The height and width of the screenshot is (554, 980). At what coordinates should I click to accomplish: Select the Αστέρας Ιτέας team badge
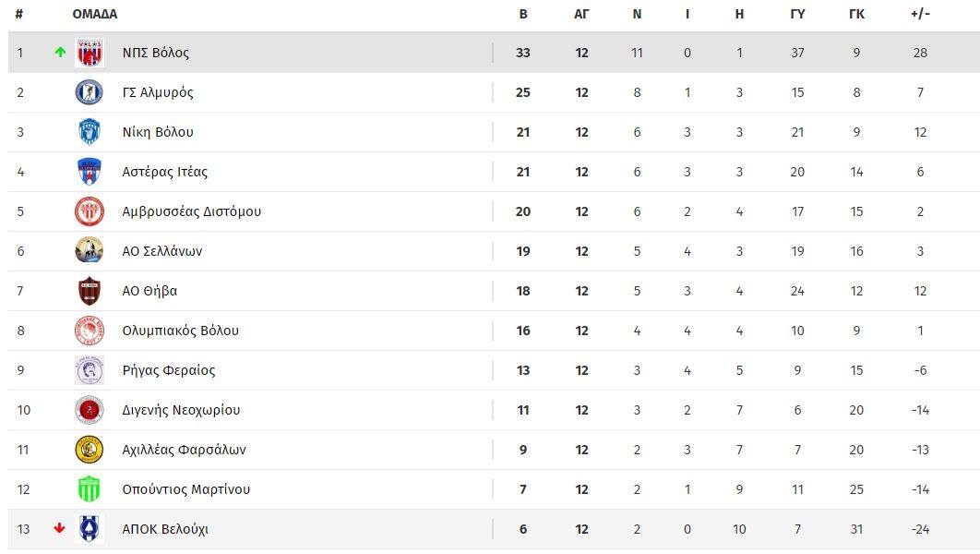90,172
